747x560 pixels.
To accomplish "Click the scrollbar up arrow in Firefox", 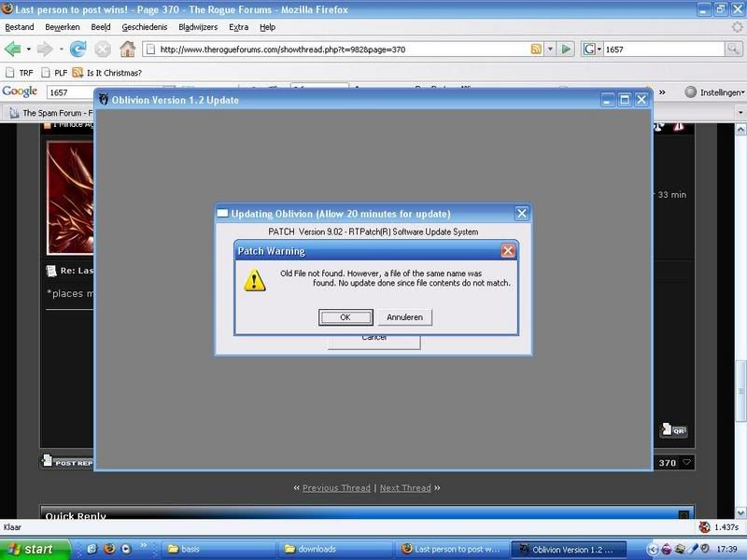I will click(740, 129).
